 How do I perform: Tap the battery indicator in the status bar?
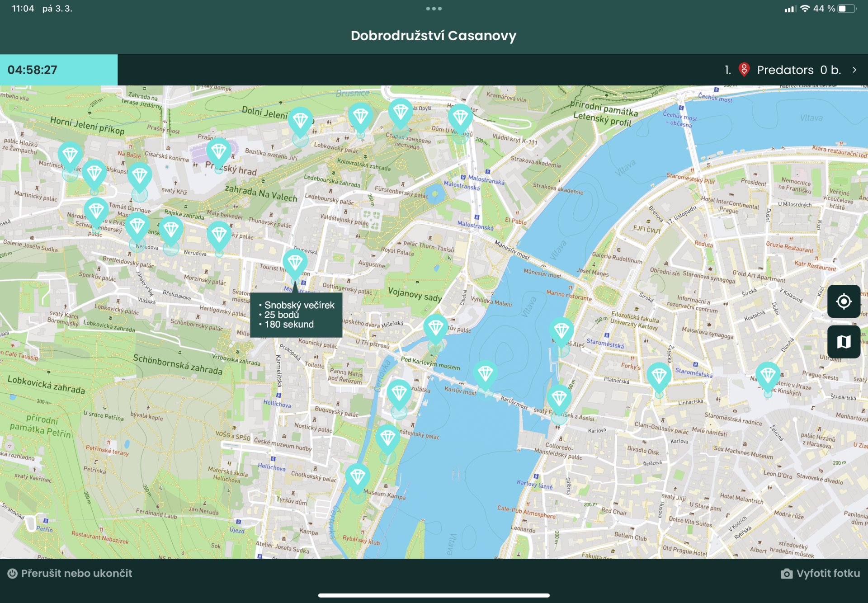[847, 9]
